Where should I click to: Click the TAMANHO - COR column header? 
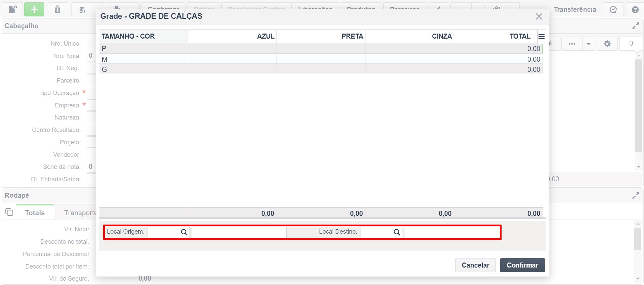(x=143, y=36)
